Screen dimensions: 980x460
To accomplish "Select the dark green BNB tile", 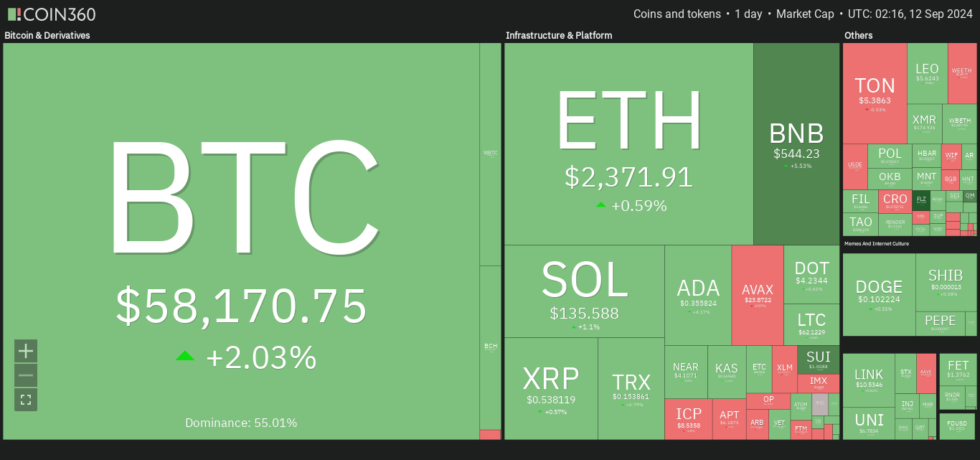I will (x=796, y=144).
